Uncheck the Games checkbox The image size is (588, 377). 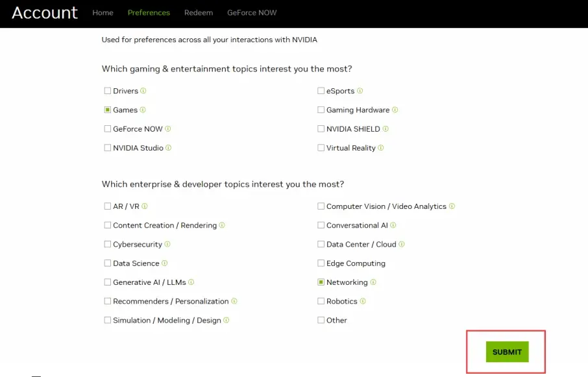tap(108, 110)
